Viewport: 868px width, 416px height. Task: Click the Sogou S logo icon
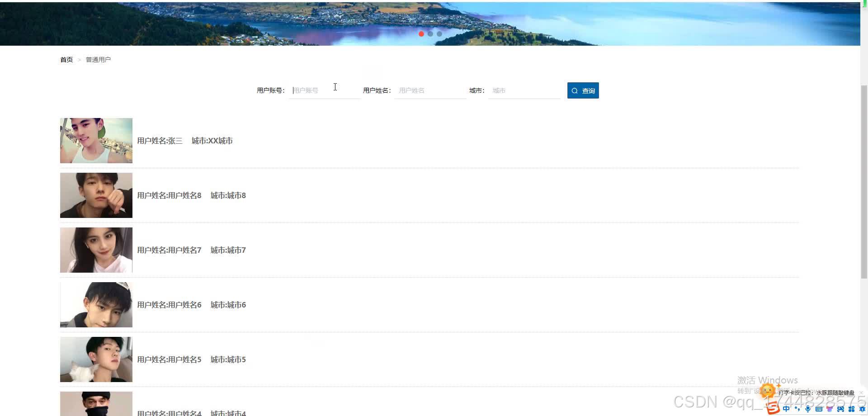click(773, 408)
